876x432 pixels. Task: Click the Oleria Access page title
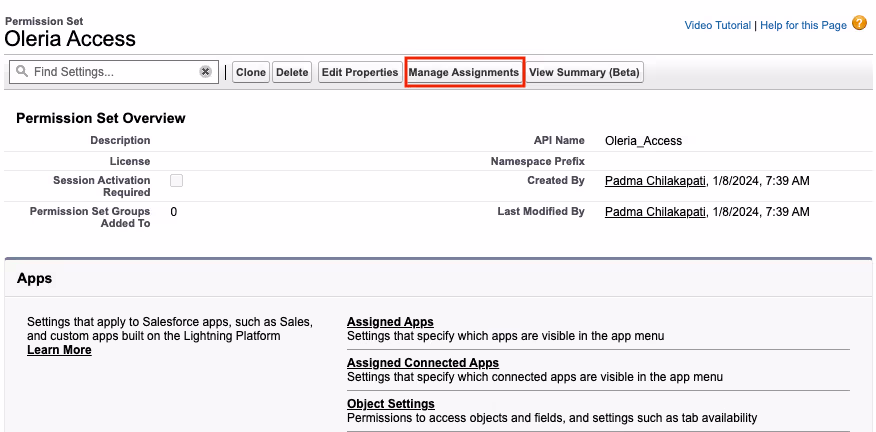click(70, 39)
